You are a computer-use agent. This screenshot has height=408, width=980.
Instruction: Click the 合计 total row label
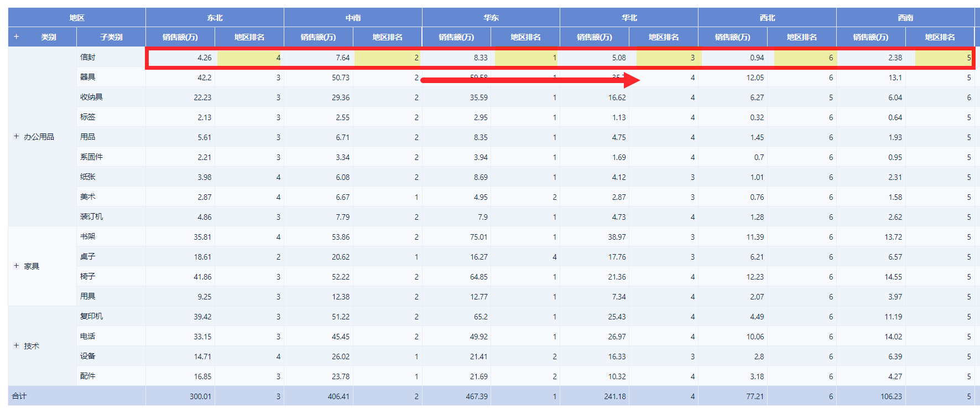pyautogui.click(x=19, y=396)
